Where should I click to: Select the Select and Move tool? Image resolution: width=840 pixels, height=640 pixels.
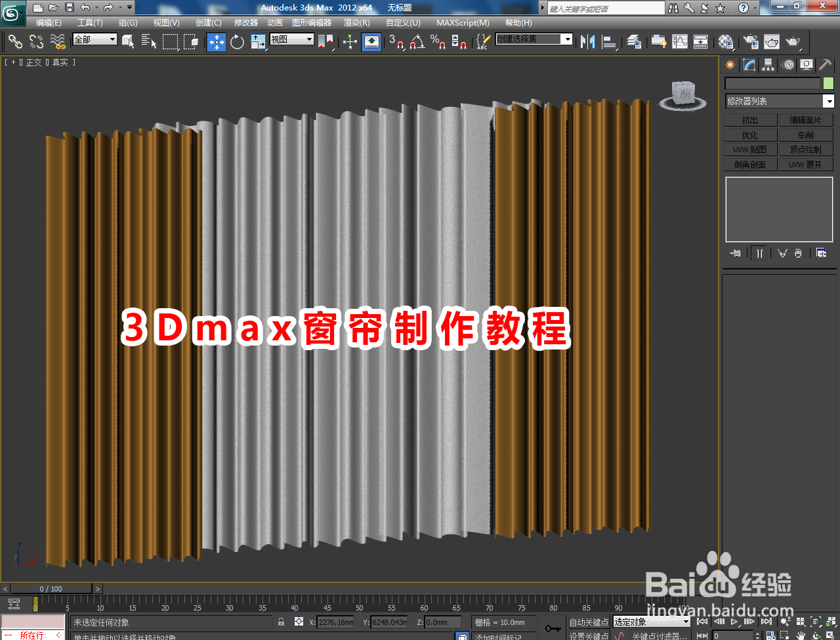point(217,42)
